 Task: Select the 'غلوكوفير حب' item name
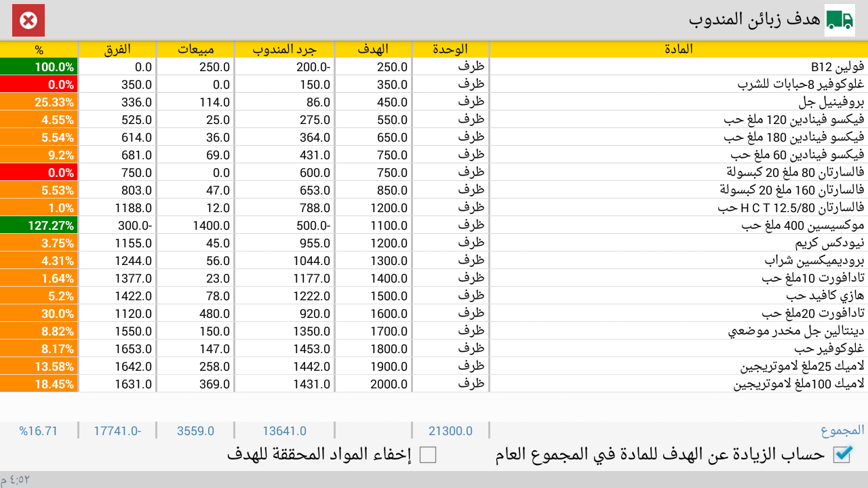click(829, 348)
